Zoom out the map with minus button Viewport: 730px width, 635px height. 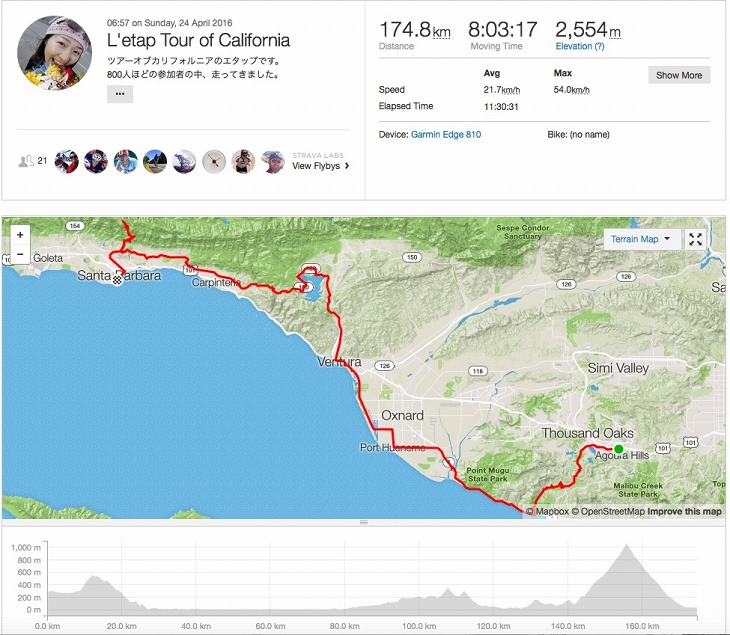[x=20, y=254]
